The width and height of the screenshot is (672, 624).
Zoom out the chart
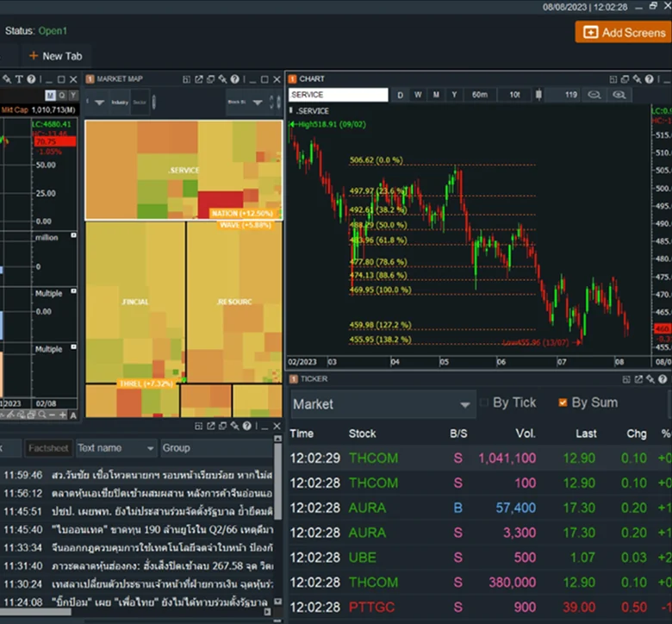594,95
